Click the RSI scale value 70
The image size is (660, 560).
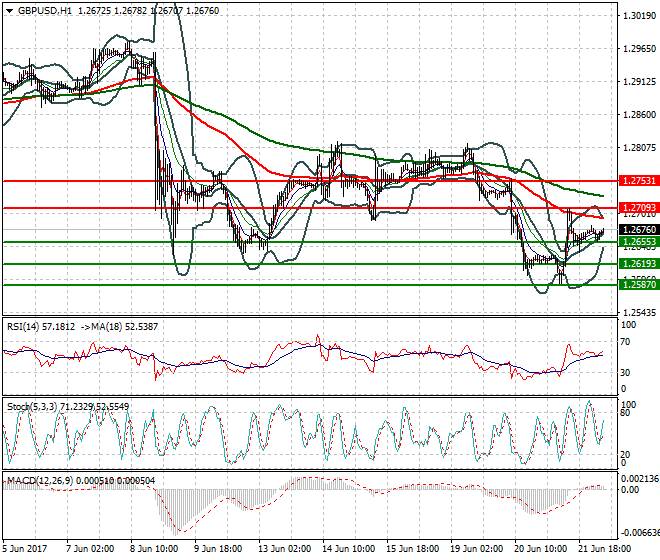(x=625, y=342)
